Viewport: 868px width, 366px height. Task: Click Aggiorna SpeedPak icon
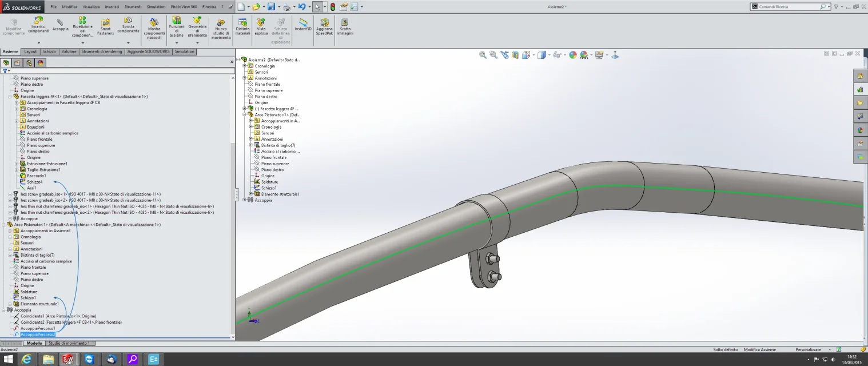tap(324, 22)
